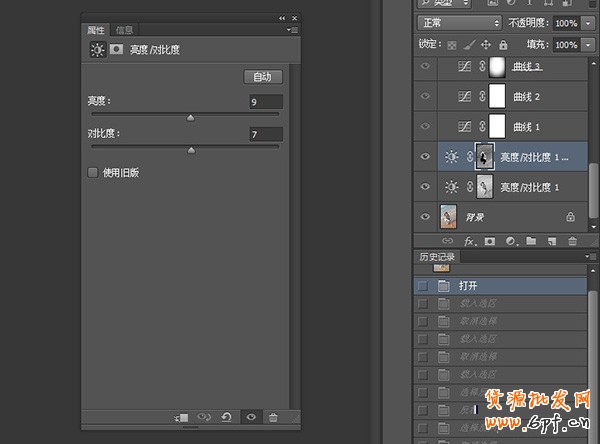
Task: Hide the 曲线 2 layer
Action: (x=426, y=96)
